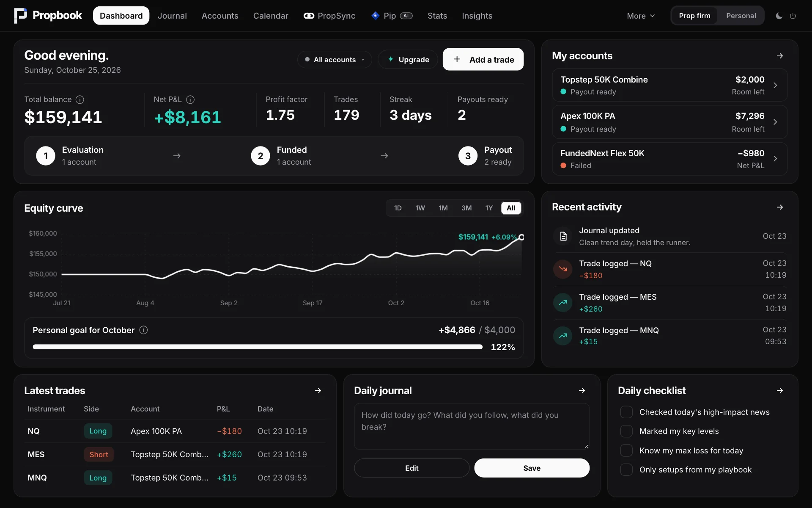Save the daily journal entry
This screenshot has height=508, width=812.
click(x=532, y=468)
